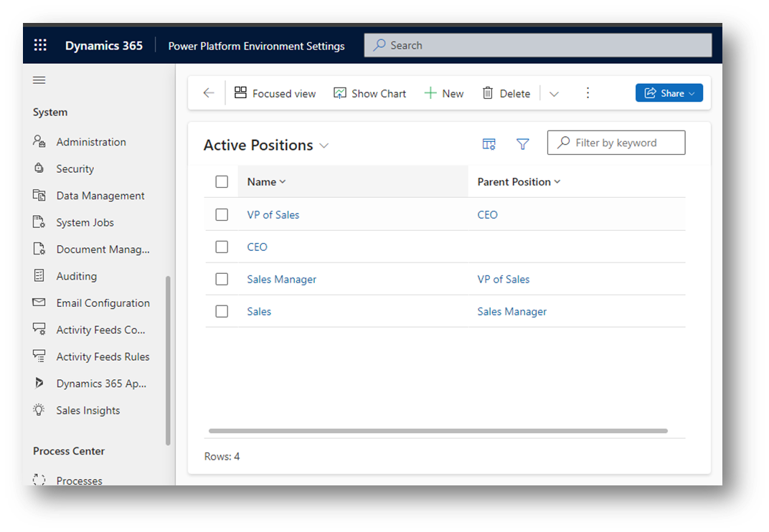Click the horizontal scrollbar under the grid
Screen dimensions: 769x532
pyautogui.click(x=438, y=431)
